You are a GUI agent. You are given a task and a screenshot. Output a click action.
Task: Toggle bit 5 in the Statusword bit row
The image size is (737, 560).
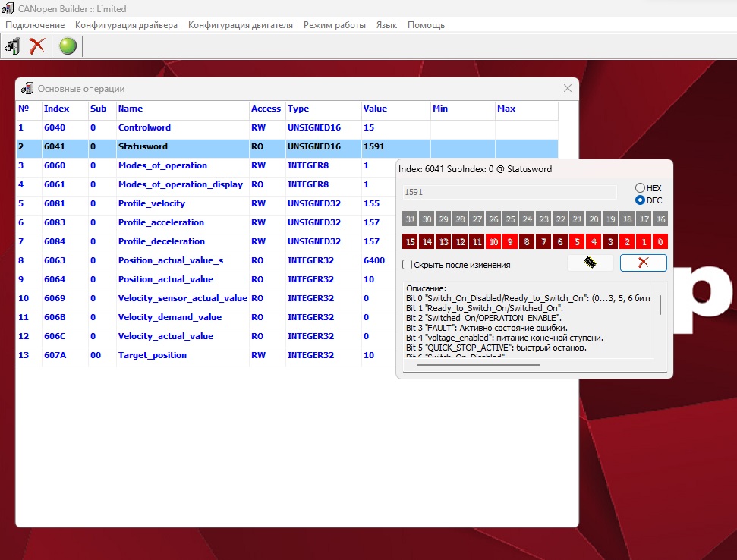(577, 241)
